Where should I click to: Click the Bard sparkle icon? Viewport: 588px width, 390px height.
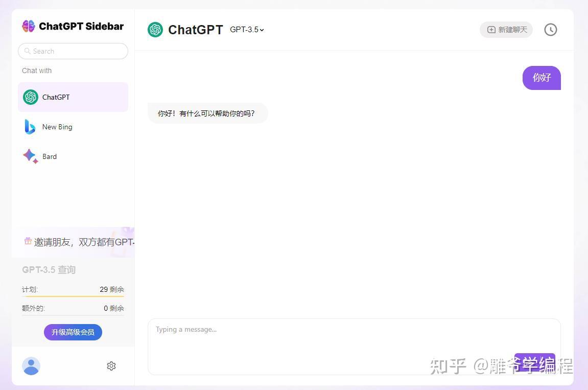pyautogui.click(x=30, y=156)
